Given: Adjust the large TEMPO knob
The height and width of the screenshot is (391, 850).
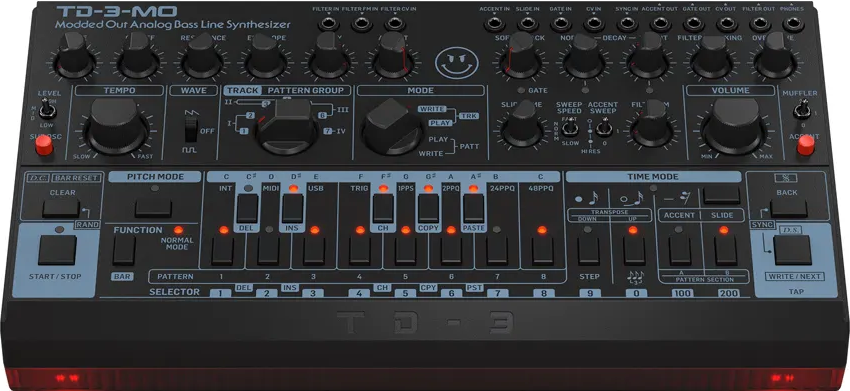Looking at the screenshot, I should point(117,126).
